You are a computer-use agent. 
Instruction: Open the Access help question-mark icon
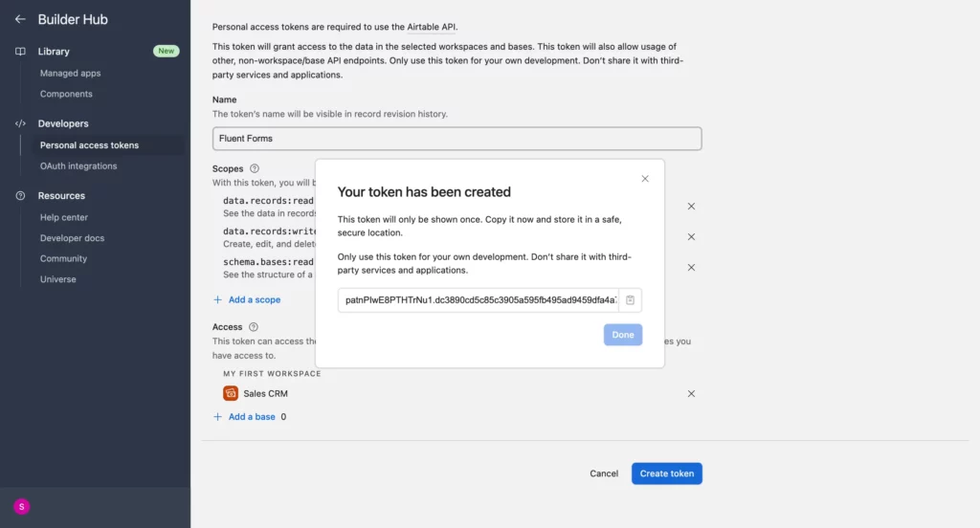click(x=253, y=327)
